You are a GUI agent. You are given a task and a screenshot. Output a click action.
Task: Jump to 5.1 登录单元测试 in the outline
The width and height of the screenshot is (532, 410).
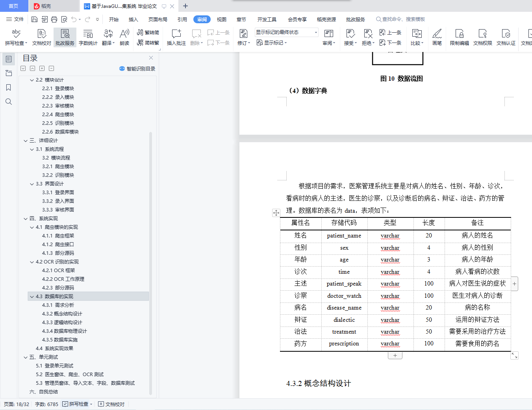coord(54,366)
